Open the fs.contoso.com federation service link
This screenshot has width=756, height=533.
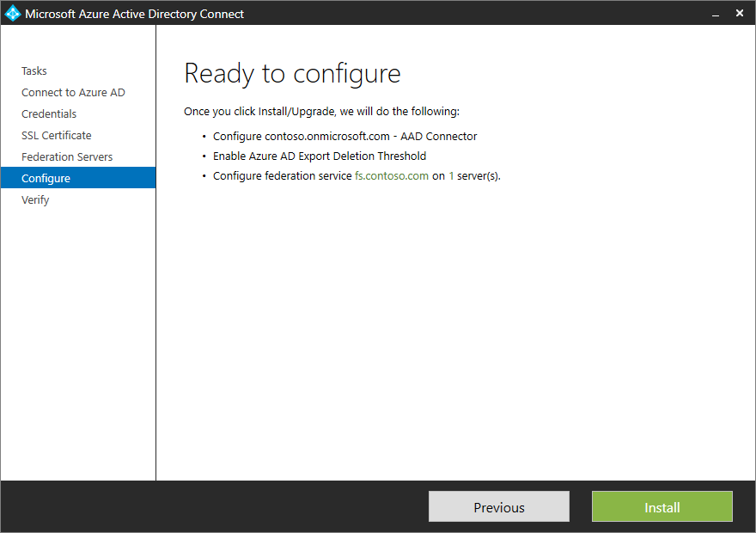[x=392, y=175]
